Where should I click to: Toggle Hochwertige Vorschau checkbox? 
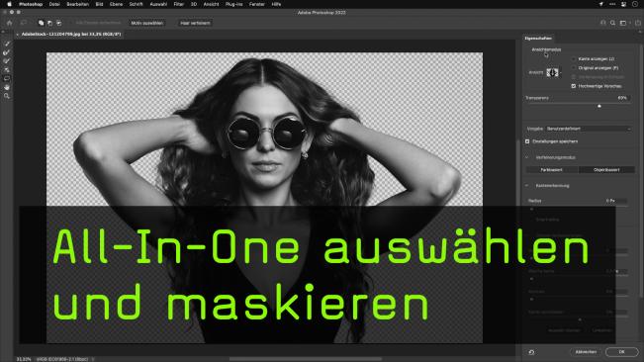[x=574, y=86]
